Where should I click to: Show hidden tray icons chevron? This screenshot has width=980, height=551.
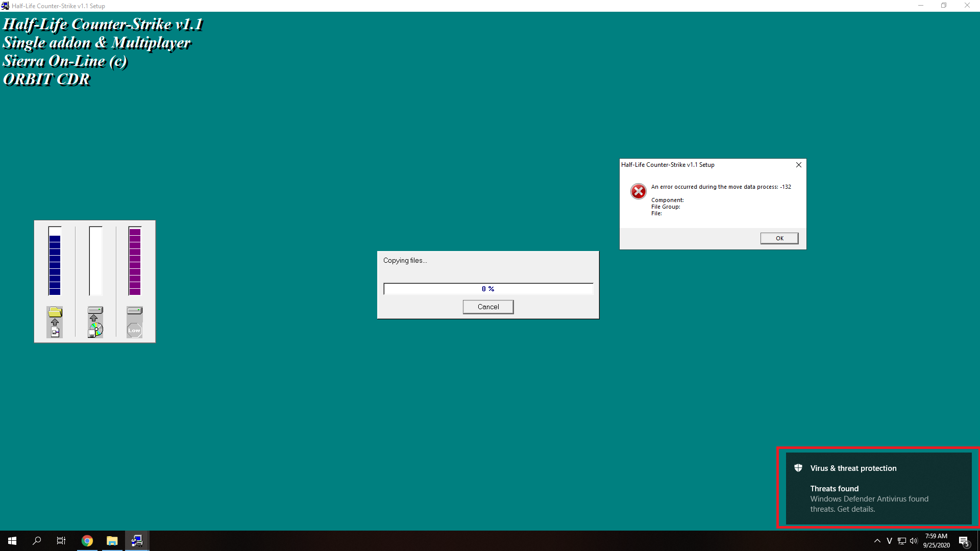877,541
